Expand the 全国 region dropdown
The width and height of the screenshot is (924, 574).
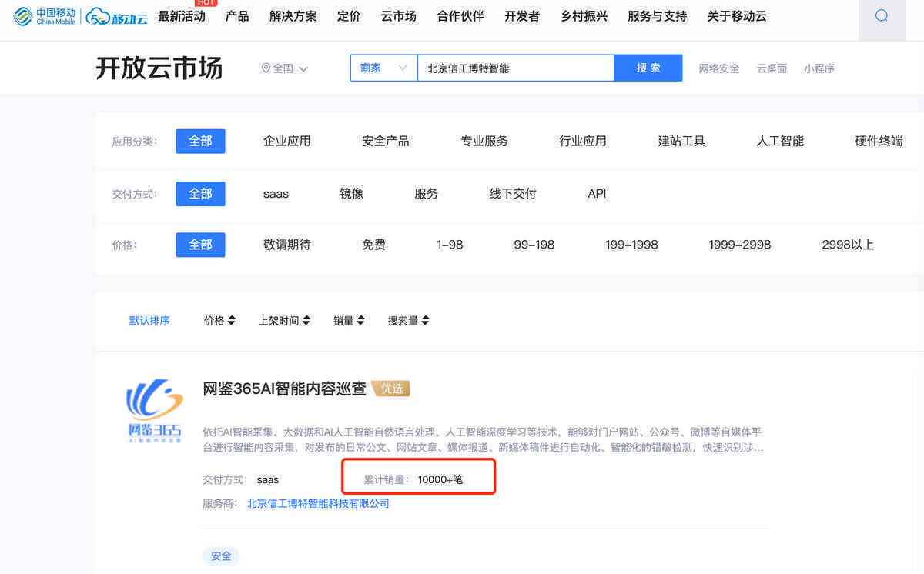pos(285,68)
